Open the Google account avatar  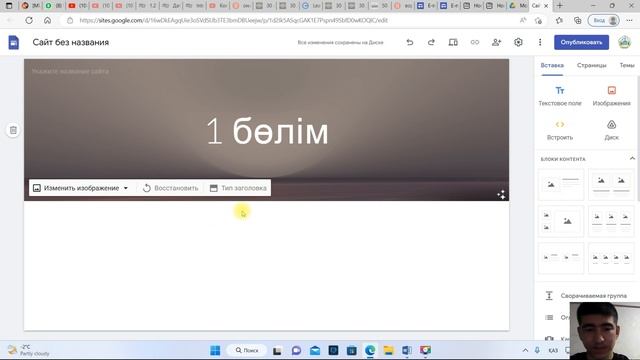(x=624, y=42)
